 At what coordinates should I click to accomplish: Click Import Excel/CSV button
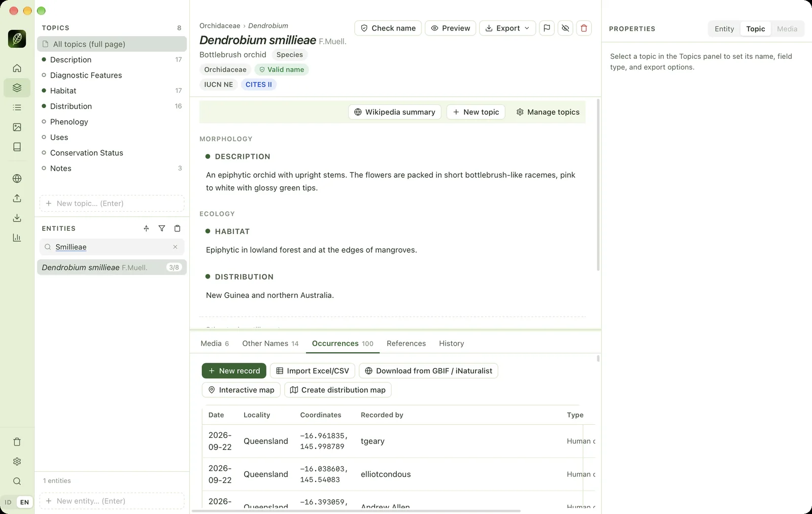313,371
